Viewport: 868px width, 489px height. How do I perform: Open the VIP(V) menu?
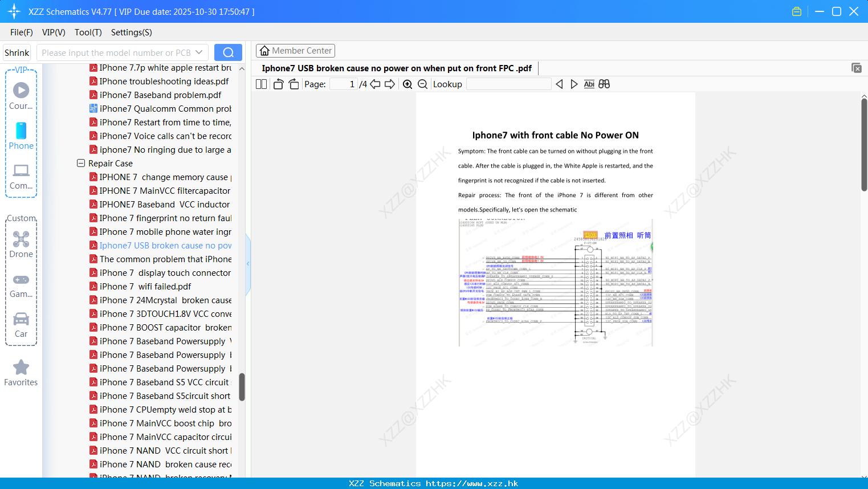click(54, 32)
